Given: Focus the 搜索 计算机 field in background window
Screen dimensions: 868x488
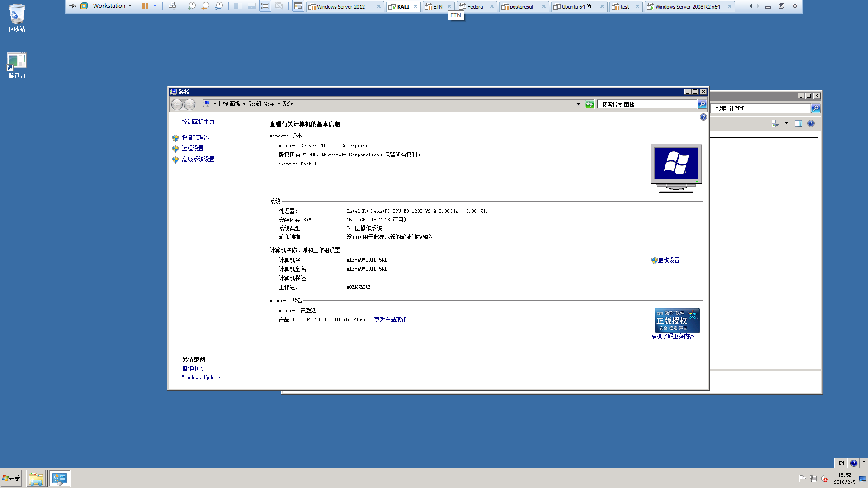Looking at the screenshot, I should coord(760,108).
